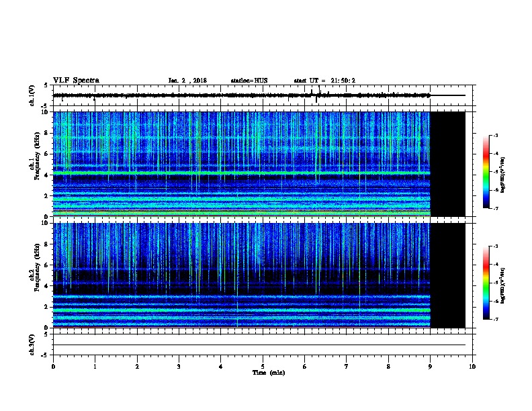Screen dimensions: 532x411
Task: Click the ch.1 waveform trace panel
Action: point(264,95)
